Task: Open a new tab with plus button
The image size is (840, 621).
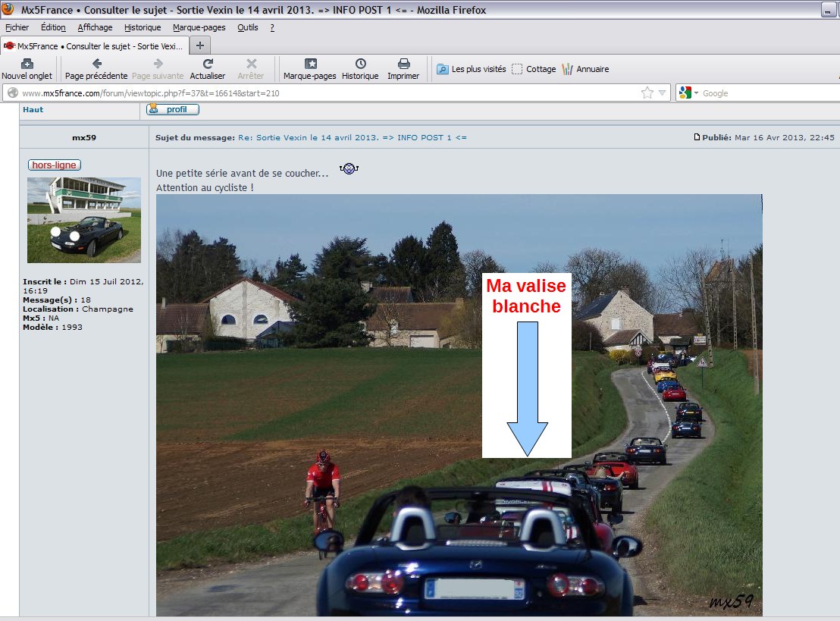Action: point(200,45)
